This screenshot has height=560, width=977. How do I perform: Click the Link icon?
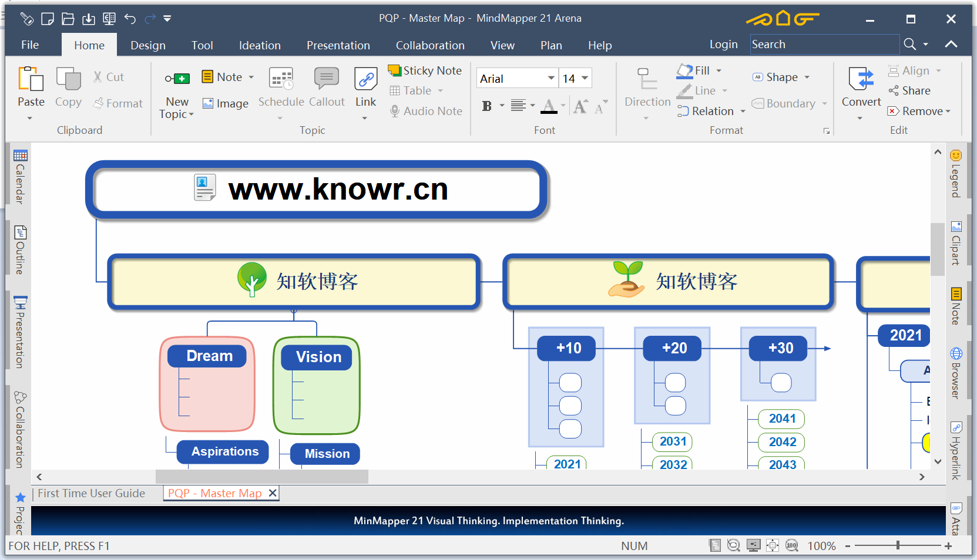pyautogui.click(x=365, y=79)
